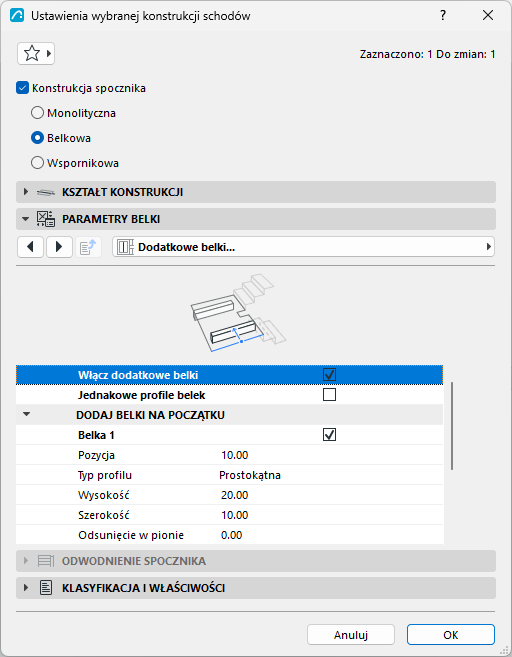Expand KLASYFIKACJA I WŁAŚCIWOŚCI panel
This screenshot has height=657, width=512.
click(256, 588)
